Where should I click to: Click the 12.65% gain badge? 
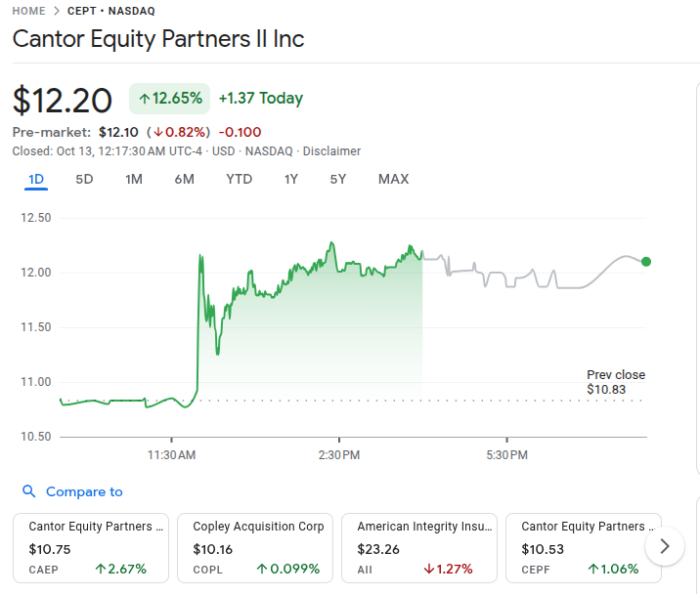click(170, 99)
